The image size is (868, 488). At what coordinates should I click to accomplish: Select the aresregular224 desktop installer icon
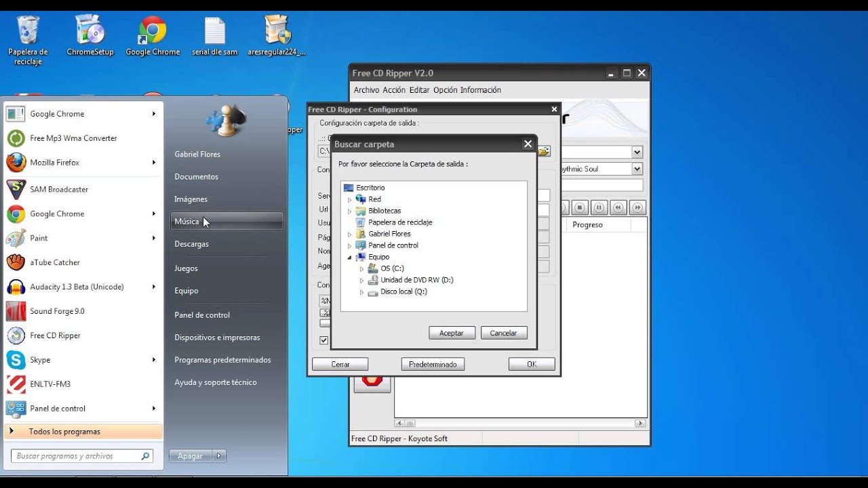[277, 37]
